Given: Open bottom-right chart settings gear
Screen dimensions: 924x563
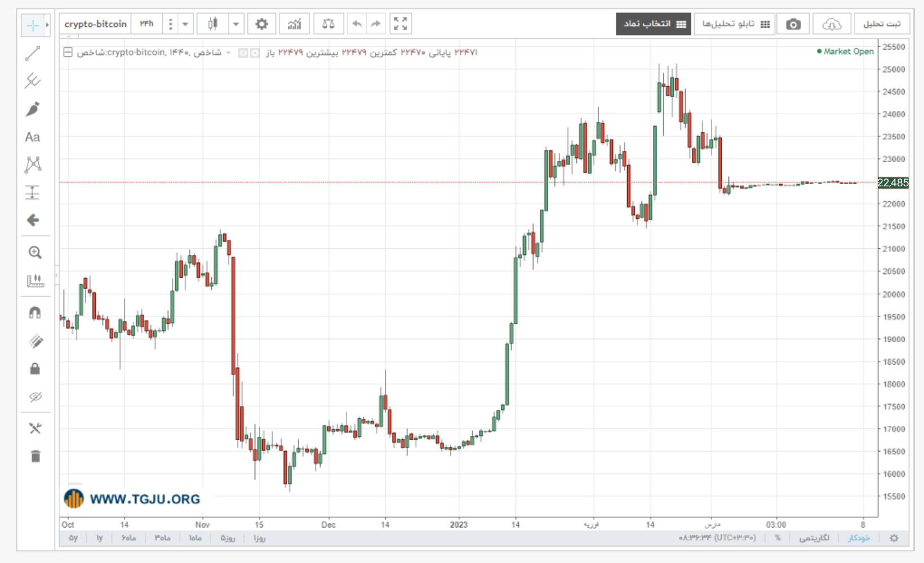Looking at the screenshot, I should [894, 538].
